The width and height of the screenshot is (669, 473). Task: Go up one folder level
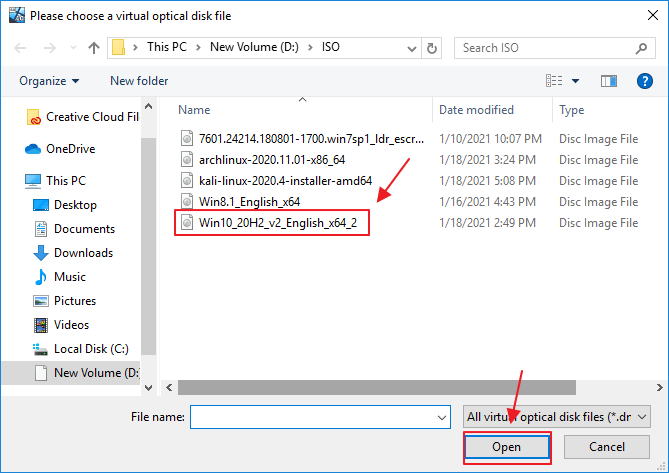(94, 48)
